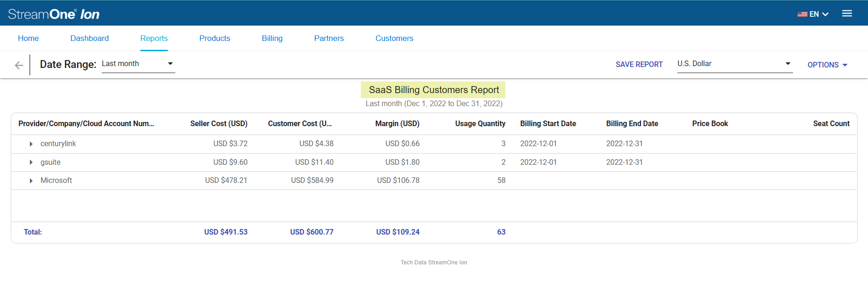The image size is (868, 283).
Task: Click Microsoft seller cost USD $478.21
Action: pyautogui.click(x=226, y=180)
